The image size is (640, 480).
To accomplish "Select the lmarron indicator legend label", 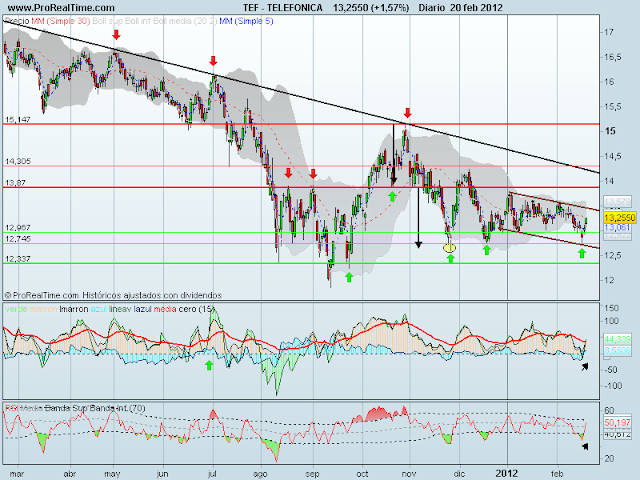I will (x=74, y=309).
